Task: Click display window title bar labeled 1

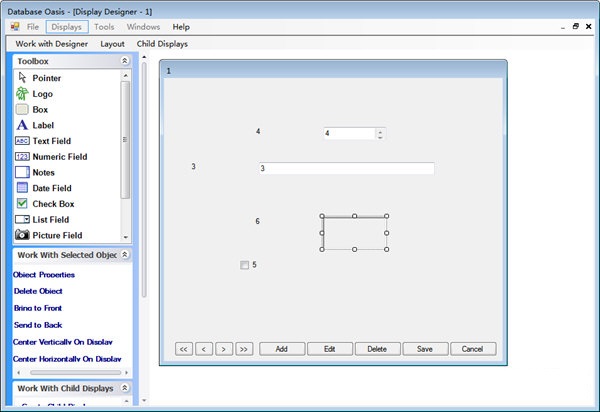Action: coord(333,71)
